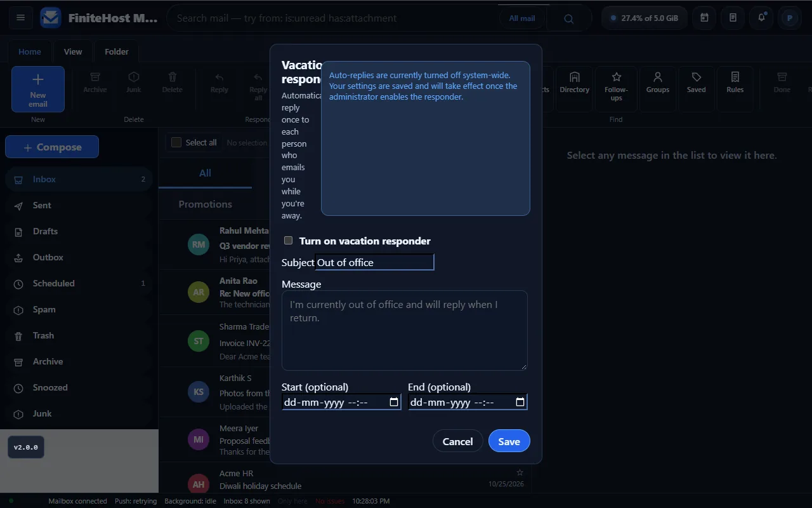Open notifications bell
The image size is (812, 508).
coord(761,18)
